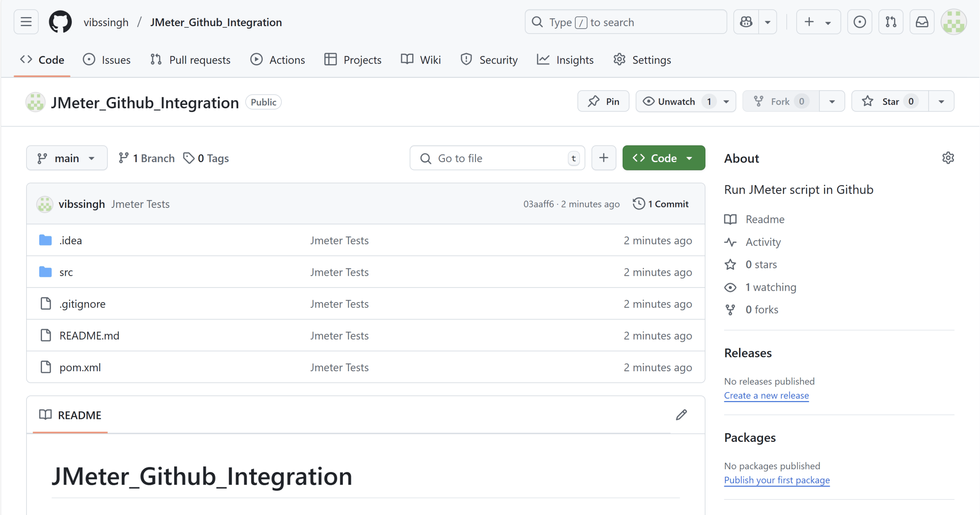The width and height of the screenshot is (980, 515).
Task: Star this repository
Action: (890, 101)
